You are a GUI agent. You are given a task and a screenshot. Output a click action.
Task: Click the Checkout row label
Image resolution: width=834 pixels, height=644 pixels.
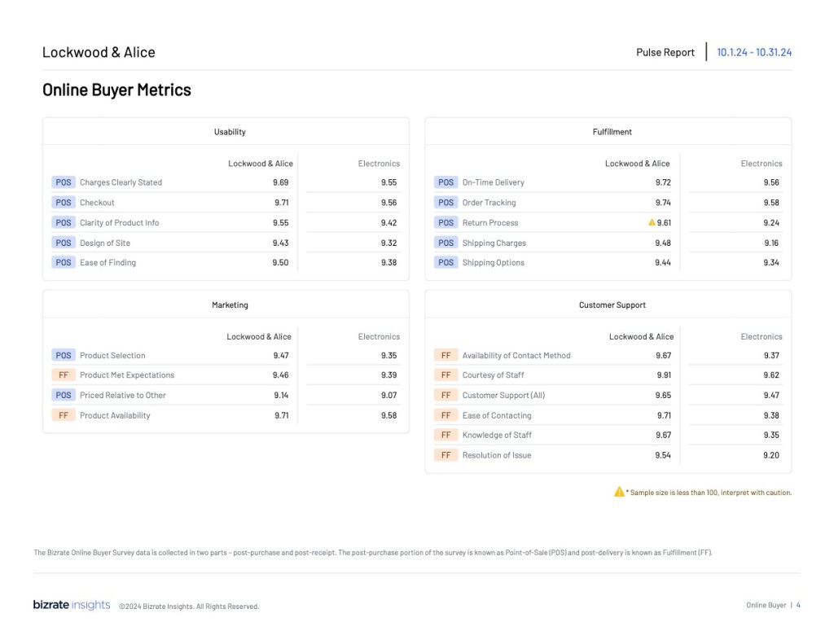(x=97, y=203)
